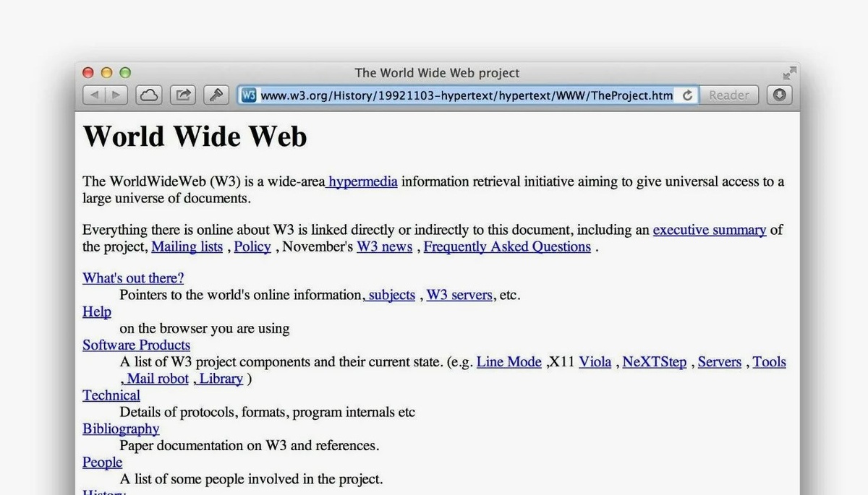Open the executive summary link
Screen dimensions: 868x495
coord(710,230)
